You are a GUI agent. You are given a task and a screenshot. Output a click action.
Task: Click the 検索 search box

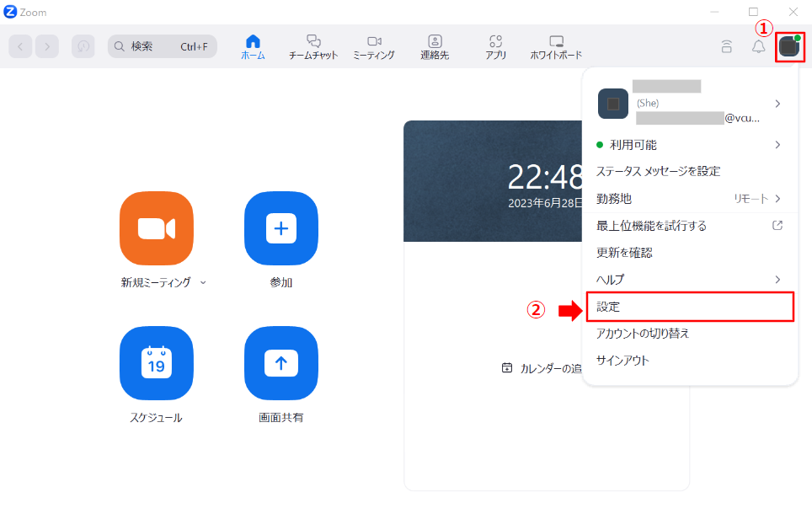[x=162, y=46]
